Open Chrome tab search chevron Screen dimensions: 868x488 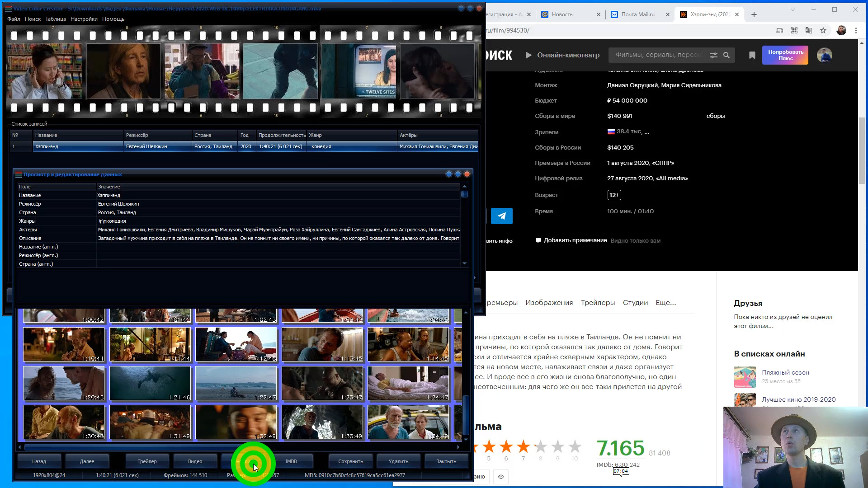tap(793, 9)
